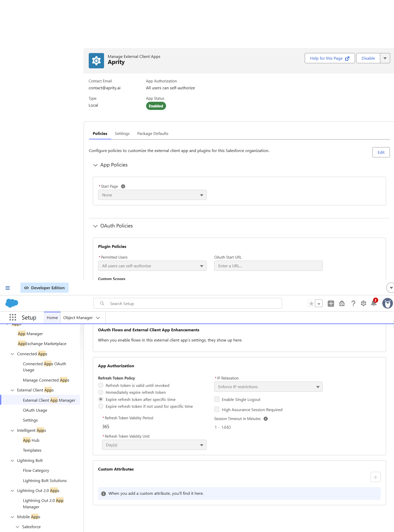Open Connected Apps OAuth Usage item

(x=44, y=367)
